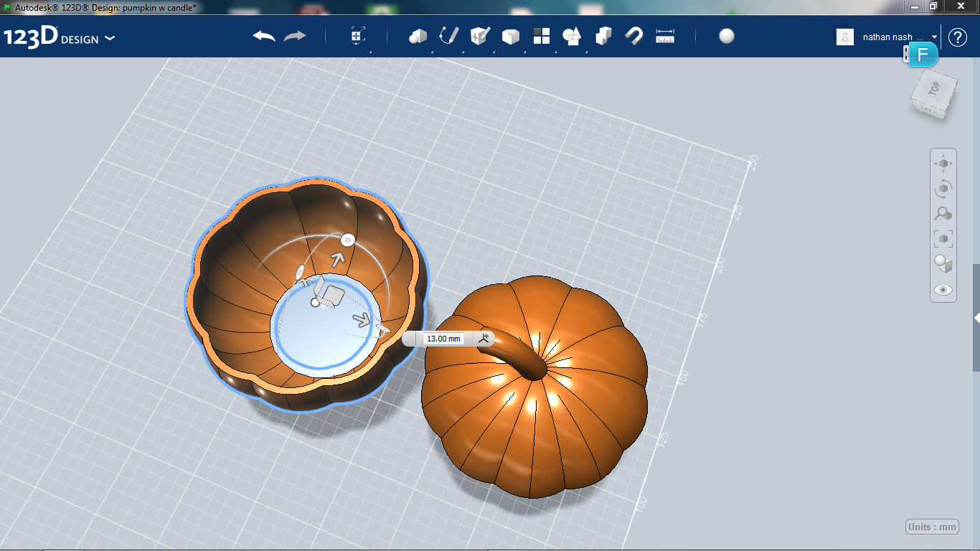
Task: Open the Construct tool
Action: [480, 36]
